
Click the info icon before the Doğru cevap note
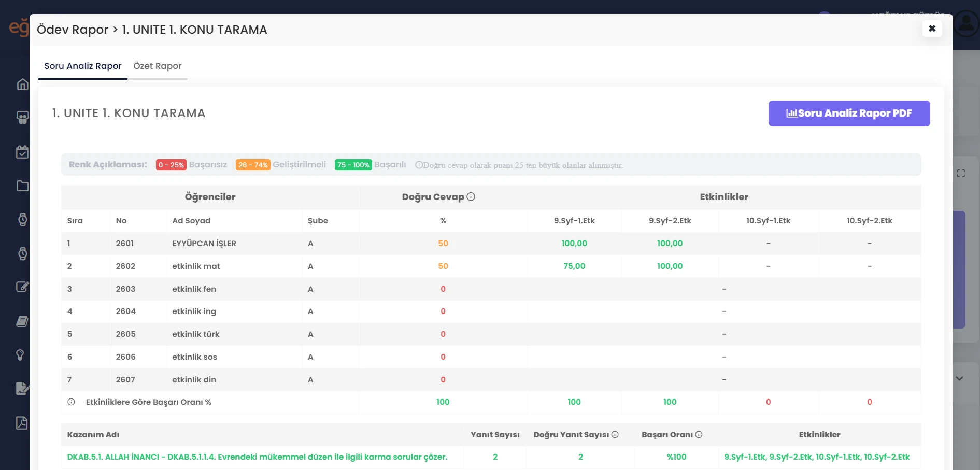[x=419, y=165]
